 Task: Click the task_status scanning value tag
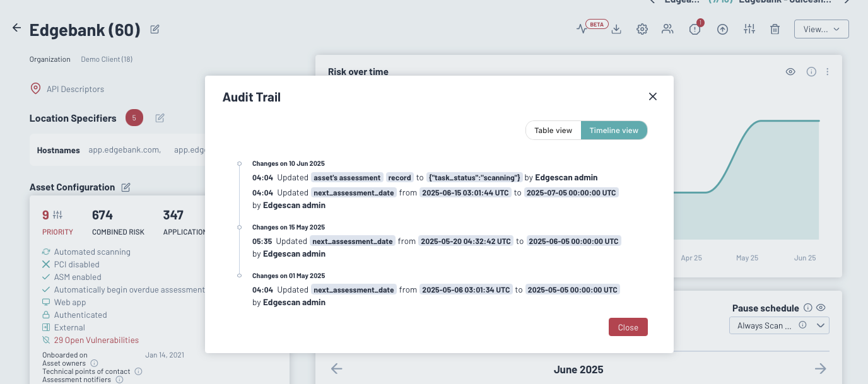tap(474, 178)
